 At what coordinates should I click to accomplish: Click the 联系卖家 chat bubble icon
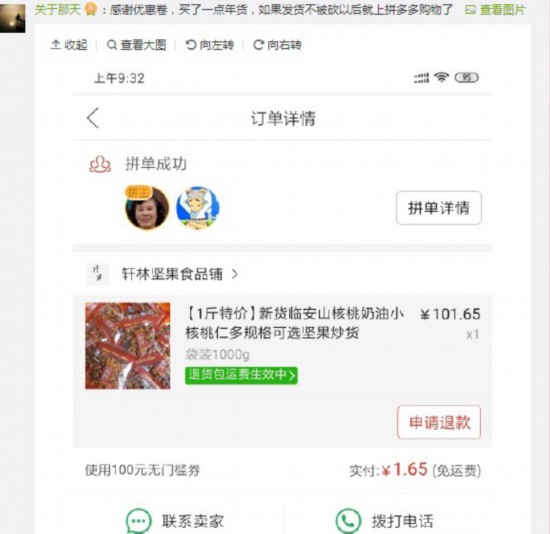139,521
